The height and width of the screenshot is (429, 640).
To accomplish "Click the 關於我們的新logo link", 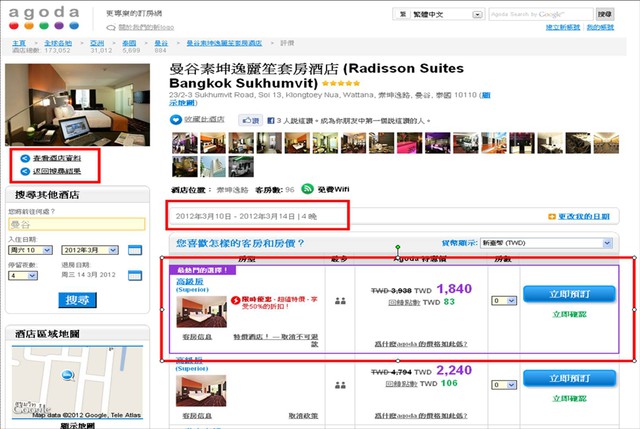I will pos(146,27).
